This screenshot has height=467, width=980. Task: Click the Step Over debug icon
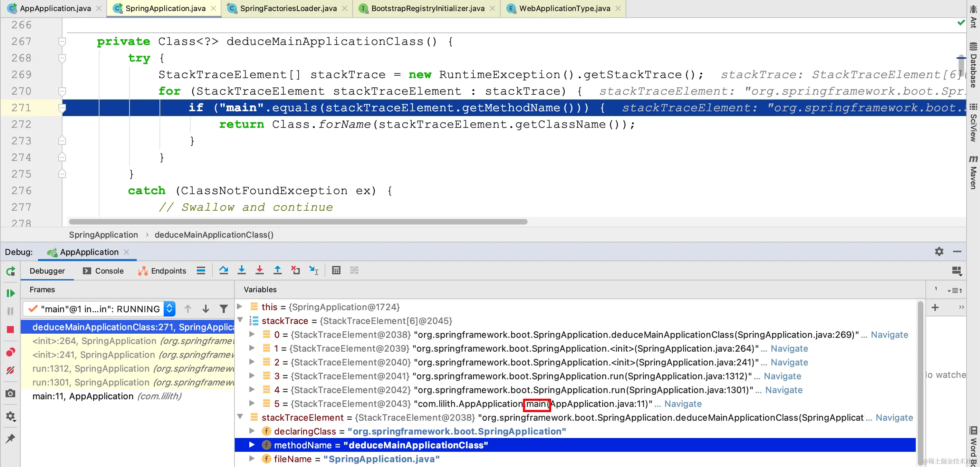[223, 270]
